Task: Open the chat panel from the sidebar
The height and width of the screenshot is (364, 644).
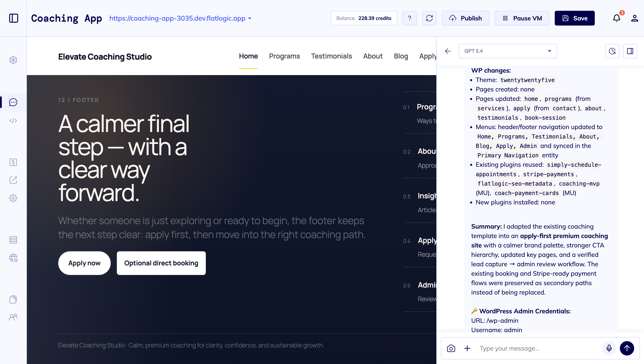Action: pos(13,102)
